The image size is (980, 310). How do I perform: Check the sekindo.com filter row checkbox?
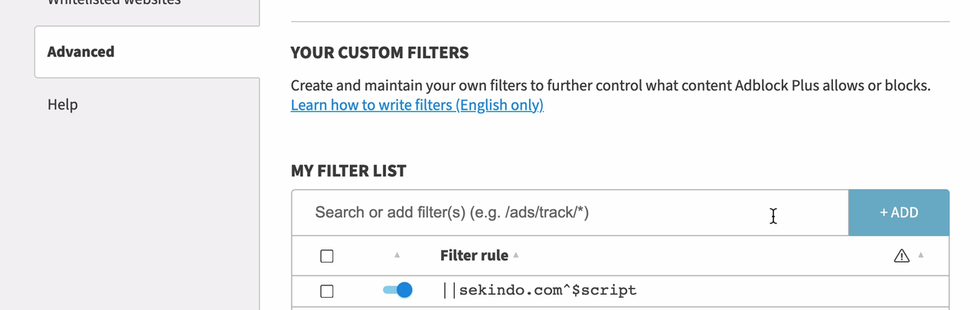point(327,291)
